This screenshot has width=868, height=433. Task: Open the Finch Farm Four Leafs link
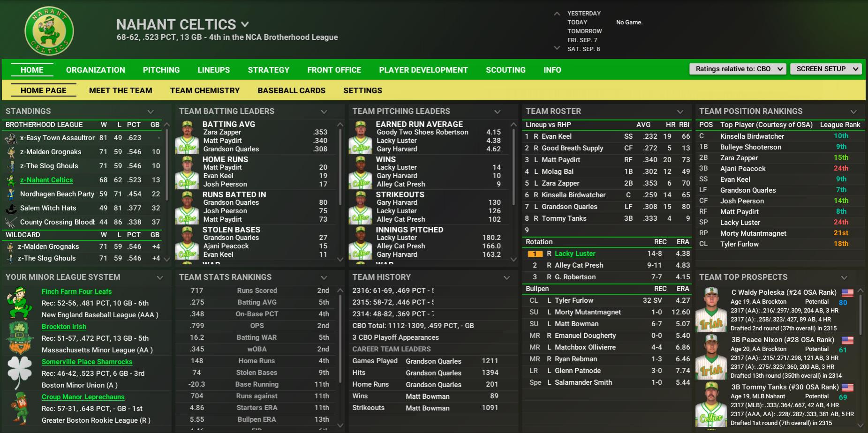pyautogui.click(x=76, y=291)
